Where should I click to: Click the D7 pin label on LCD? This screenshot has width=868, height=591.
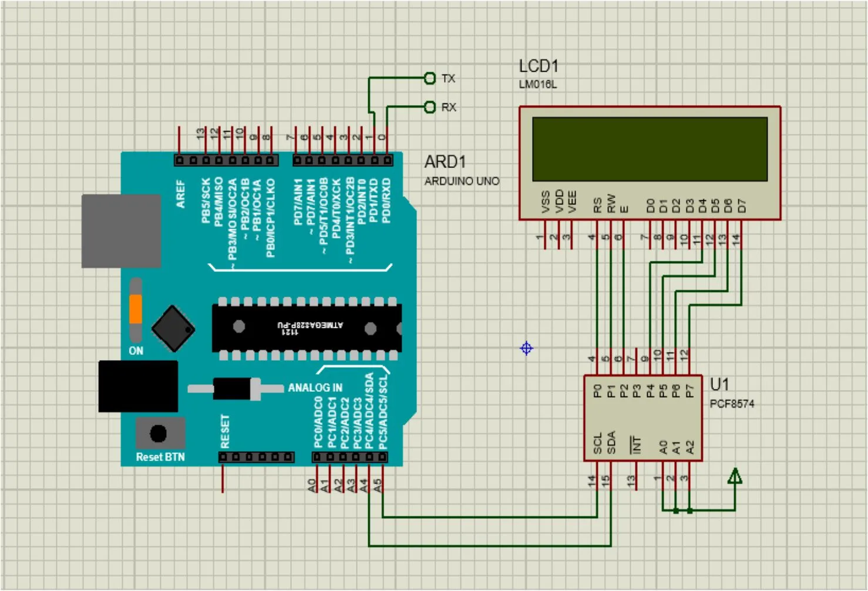[741, 206]
